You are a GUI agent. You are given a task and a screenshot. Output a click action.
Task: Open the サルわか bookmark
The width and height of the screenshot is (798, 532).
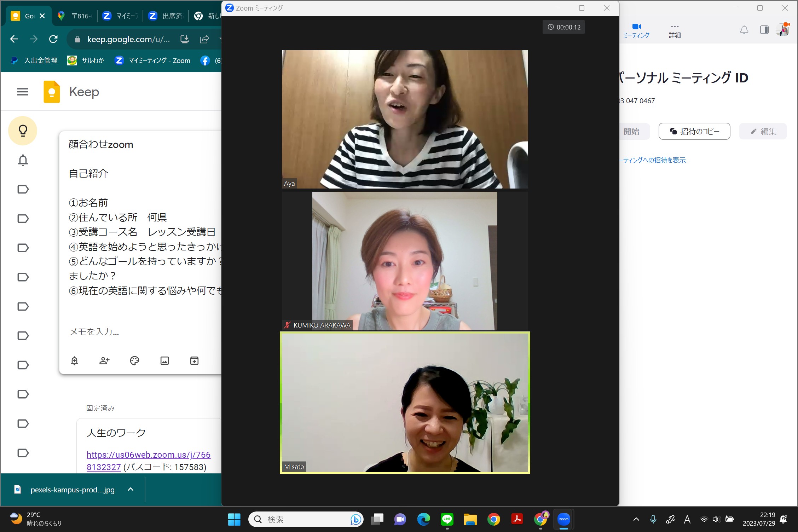pyautogui.click(x=86, y=60)
